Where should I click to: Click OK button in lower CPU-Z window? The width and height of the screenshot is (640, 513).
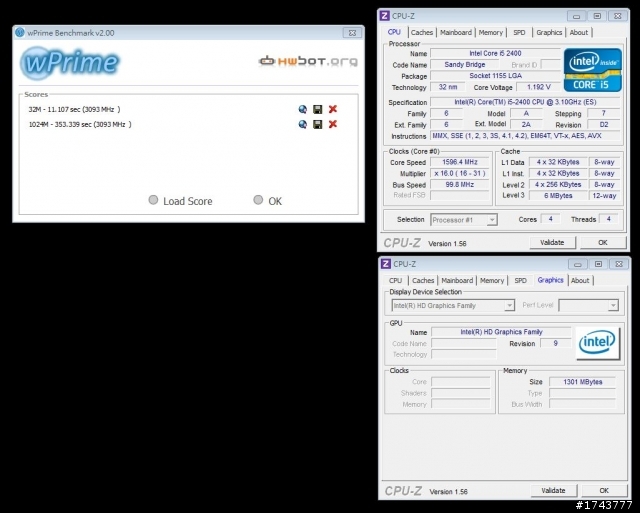(604, 491)
